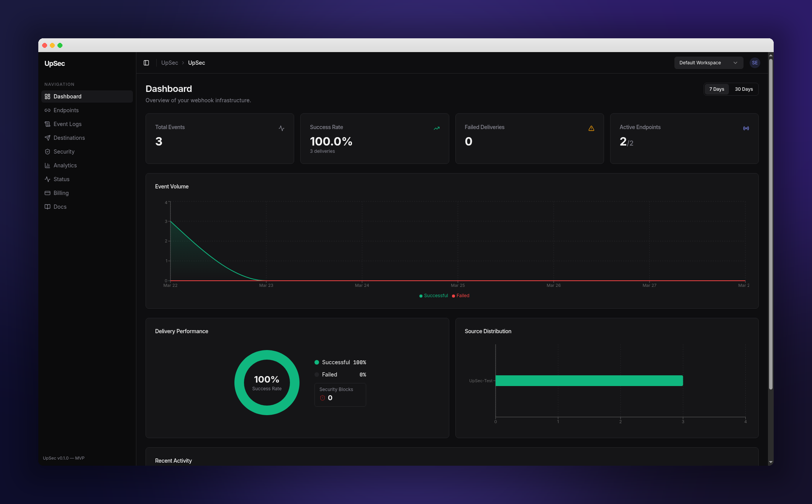Viewport: 812px width, 504px height.
Task: Toggle the Successful series in chart legend
Action: 434,296
